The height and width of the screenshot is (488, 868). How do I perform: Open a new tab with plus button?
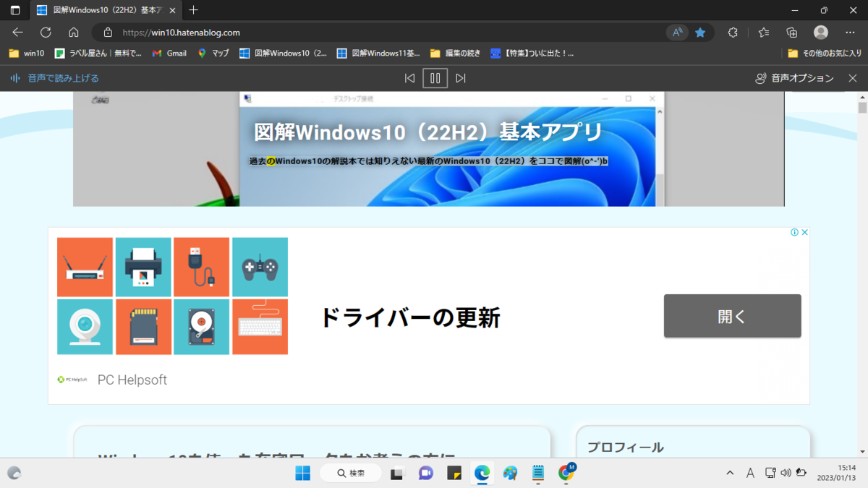point(193,10)
